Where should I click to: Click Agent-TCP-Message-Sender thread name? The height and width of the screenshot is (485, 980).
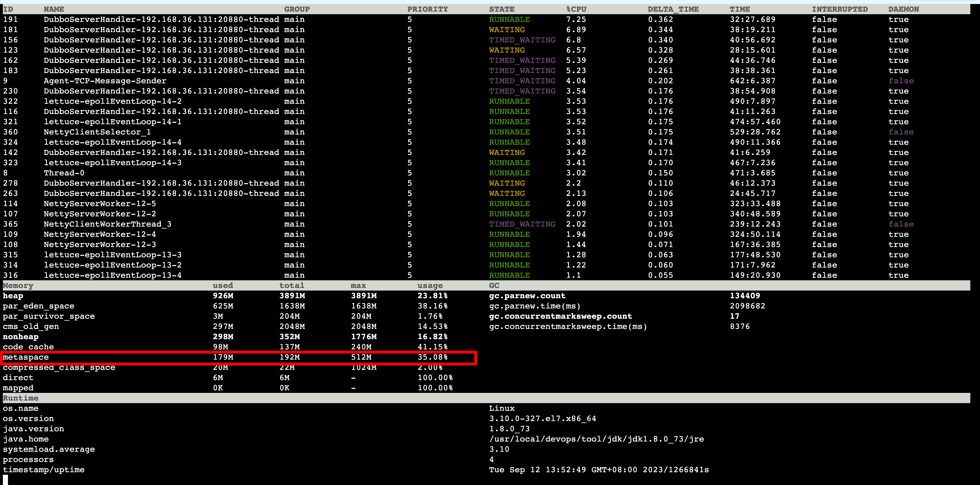(x=105, y=81)
